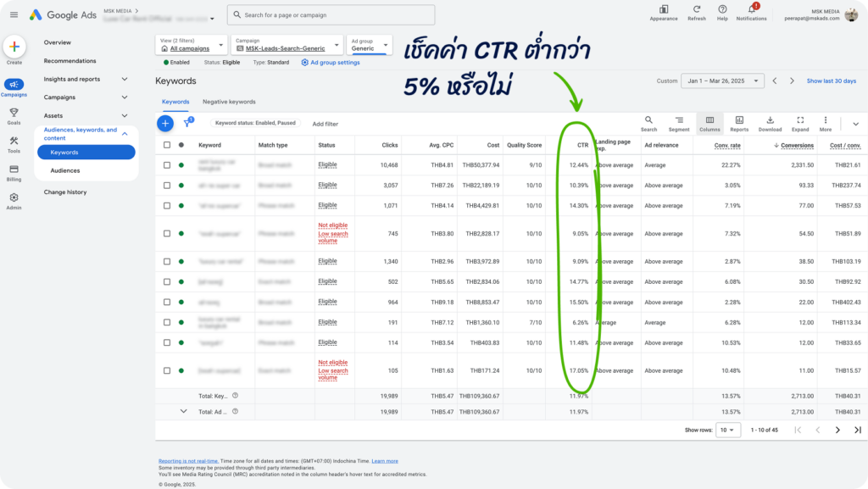
Task: Click the Keyword status filter chip
Action: 255,123
